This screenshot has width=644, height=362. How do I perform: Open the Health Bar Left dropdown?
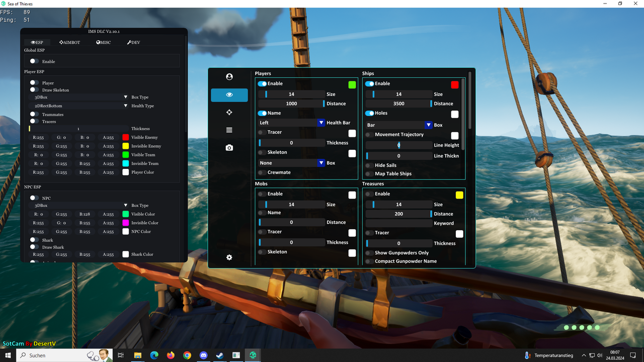click(291, 123)
